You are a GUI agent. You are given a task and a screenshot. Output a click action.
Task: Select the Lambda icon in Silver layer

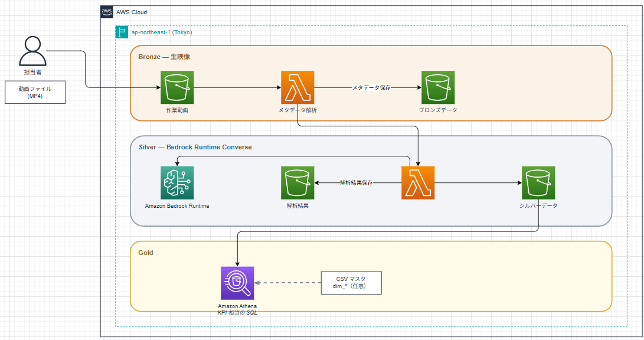tap(418, 183)
